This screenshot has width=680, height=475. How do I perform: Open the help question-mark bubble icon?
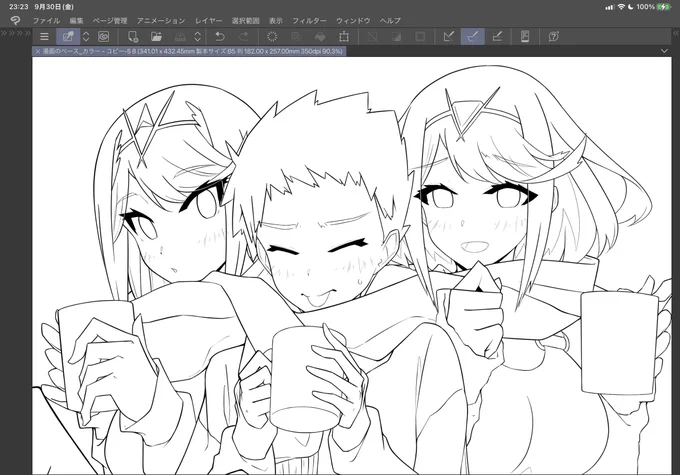(x=553, y=37)
